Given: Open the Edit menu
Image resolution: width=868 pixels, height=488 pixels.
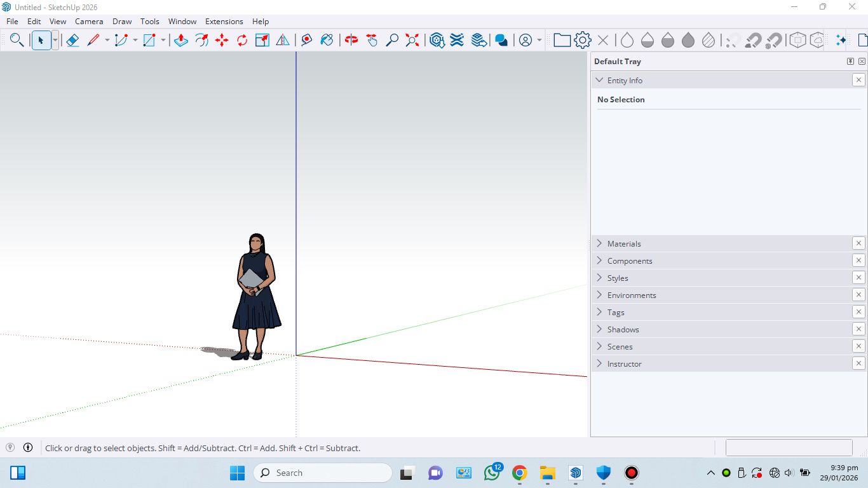Looking at the screenshot, I should (34, 21).
